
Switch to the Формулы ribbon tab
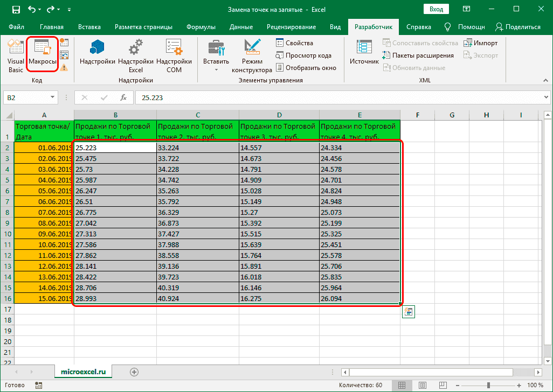click(x=201, y=27)
